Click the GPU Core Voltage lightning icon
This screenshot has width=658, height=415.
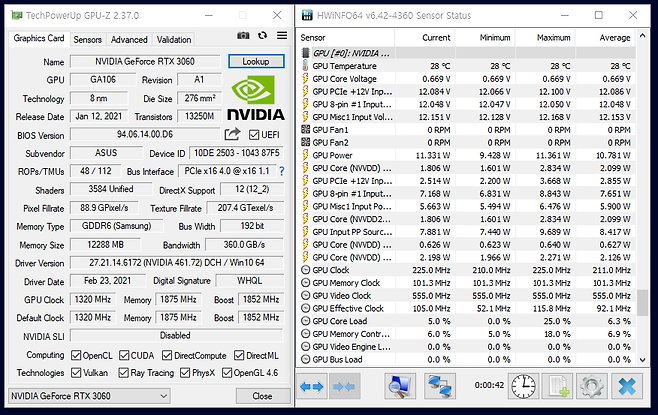pyautogui.click(x=306, y=78)
